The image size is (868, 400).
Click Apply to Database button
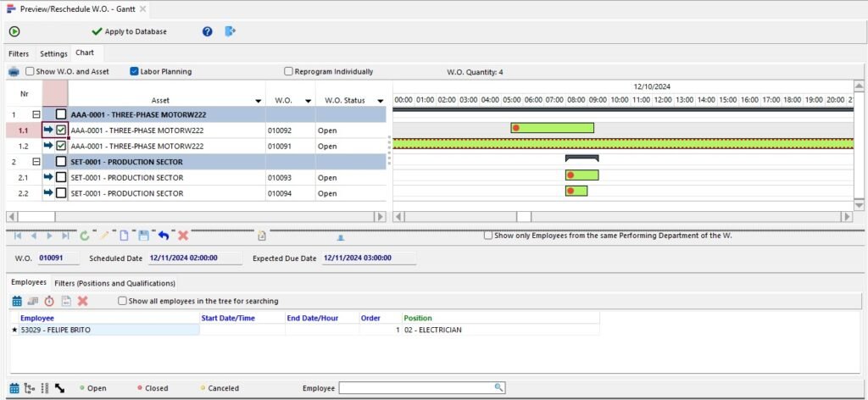click(x=129, y=31)
